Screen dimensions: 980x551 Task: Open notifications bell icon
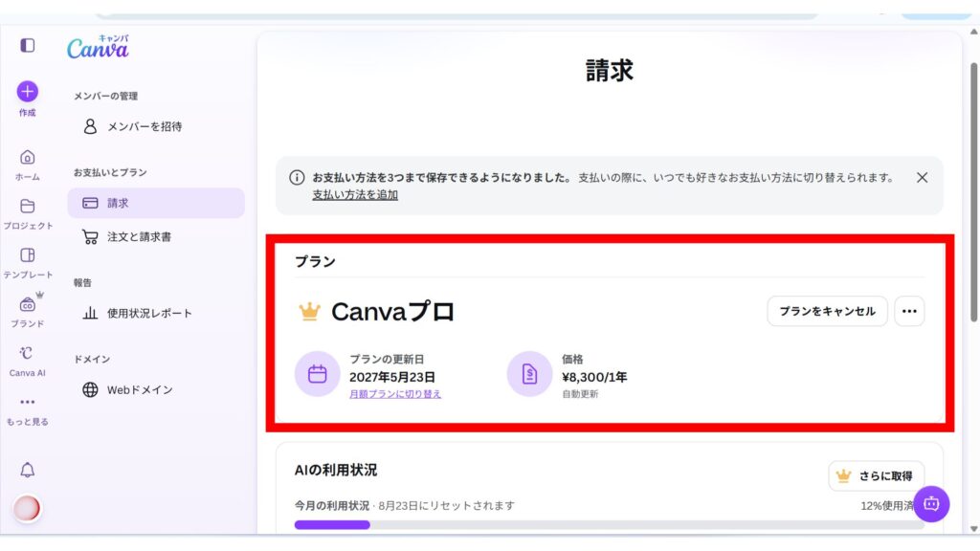[27, 470]
